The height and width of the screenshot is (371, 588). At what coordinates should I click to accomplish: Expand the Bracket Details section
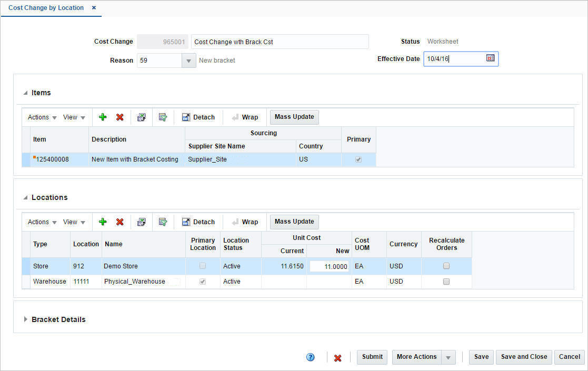click(x=25, y=319)
